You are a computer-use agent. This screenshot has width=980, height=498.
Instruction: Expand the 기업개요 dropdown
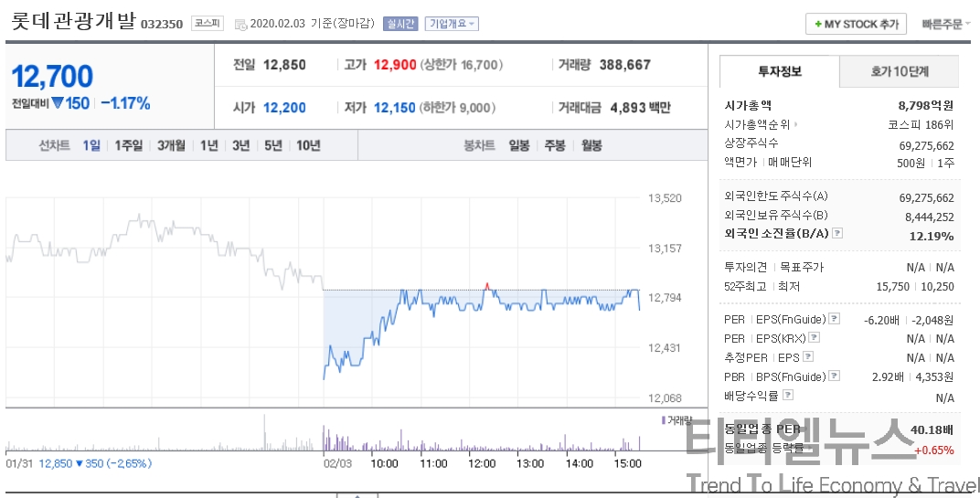452,24
